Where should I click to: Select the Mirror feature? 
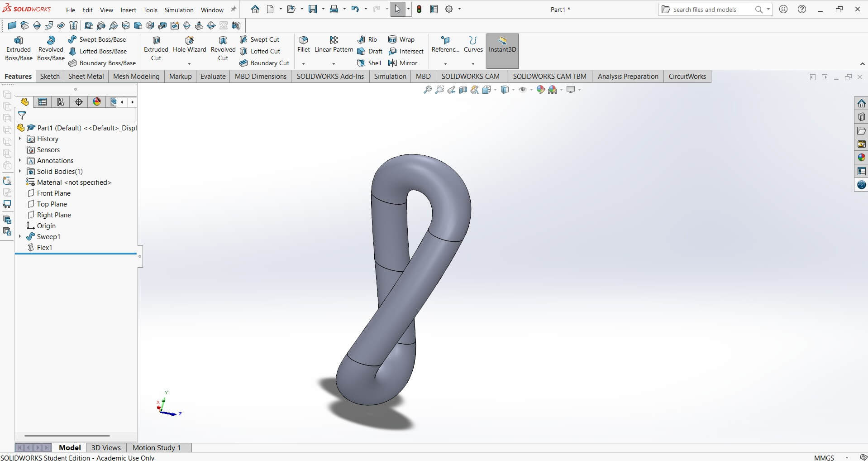pos(403,63)
